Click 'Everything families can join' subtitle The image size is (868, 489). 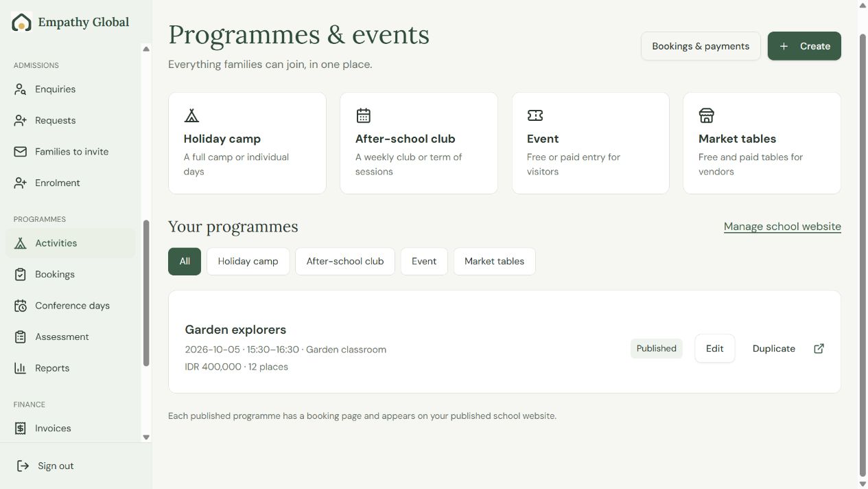pyautogui.click(x=270, y=65)
